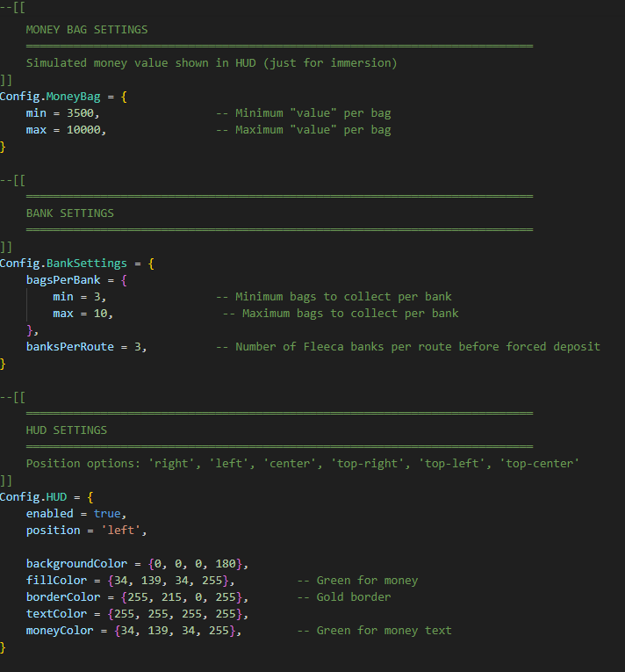625x672 pixels.
Task: Place cursor on bagsPerBank property name
Action: (x=63, y=279)
